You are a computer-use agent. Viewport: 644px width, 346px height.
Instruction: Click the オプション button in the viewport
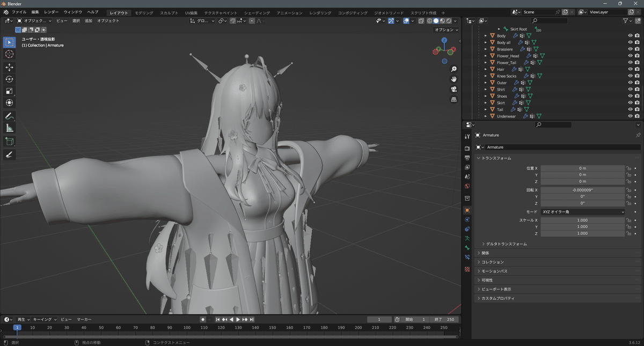tap(447, 30)
